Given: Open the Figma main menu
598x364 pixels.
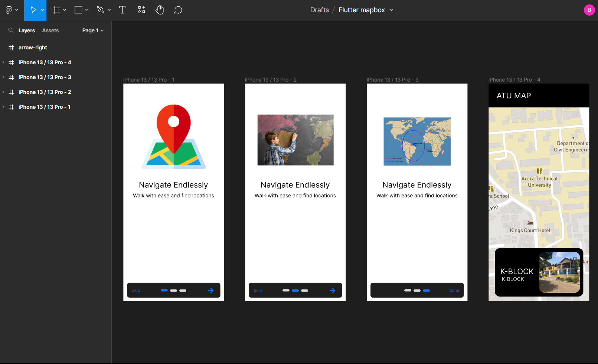Looking at the screenshot, I should (x=9, y=10).
